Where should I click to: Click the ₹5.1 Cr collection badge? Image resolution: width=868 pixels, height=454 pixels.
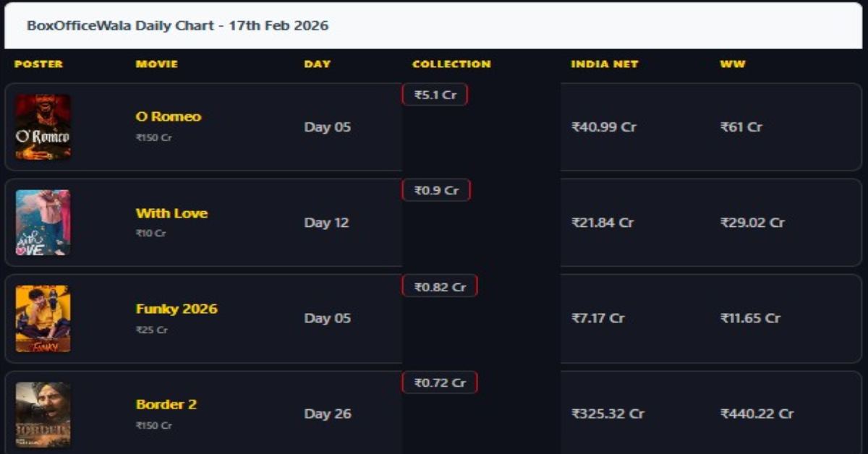435,94
